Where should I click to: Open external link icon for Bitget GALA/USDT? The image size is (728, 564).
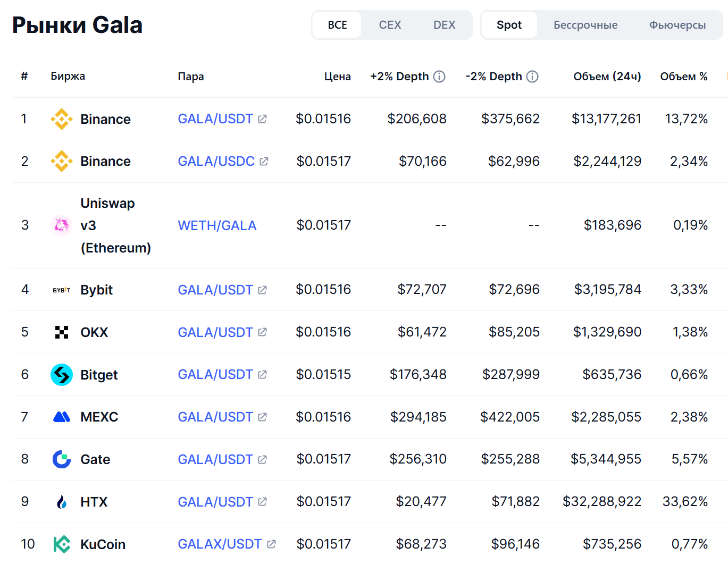coord(262,375)
